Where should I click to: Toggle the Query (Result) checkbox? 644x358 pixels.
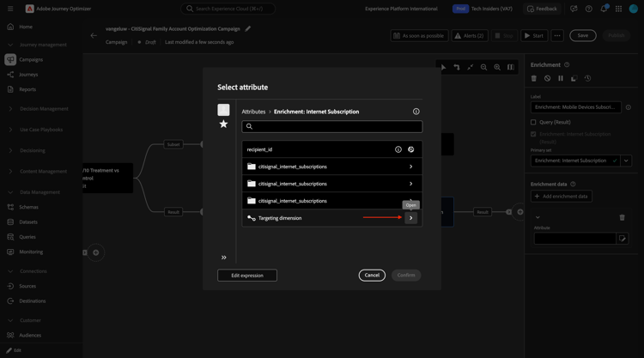pos(533,122)
